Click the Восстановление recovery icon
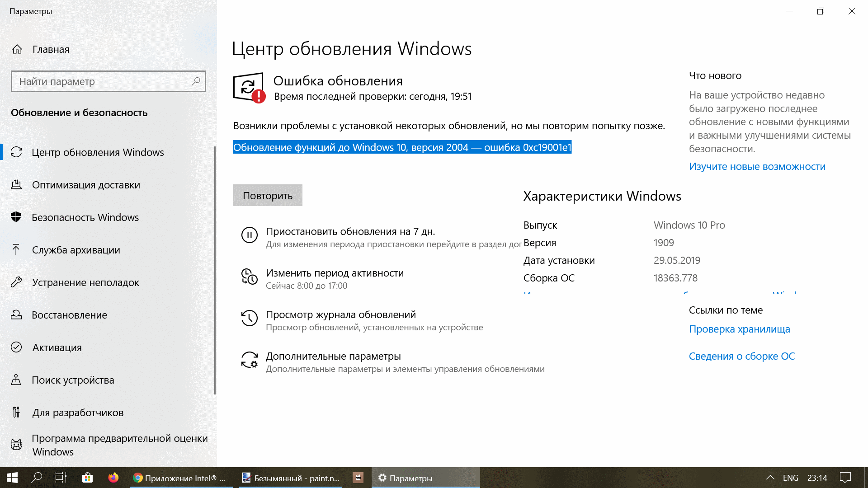 click(x=16, y=315)
